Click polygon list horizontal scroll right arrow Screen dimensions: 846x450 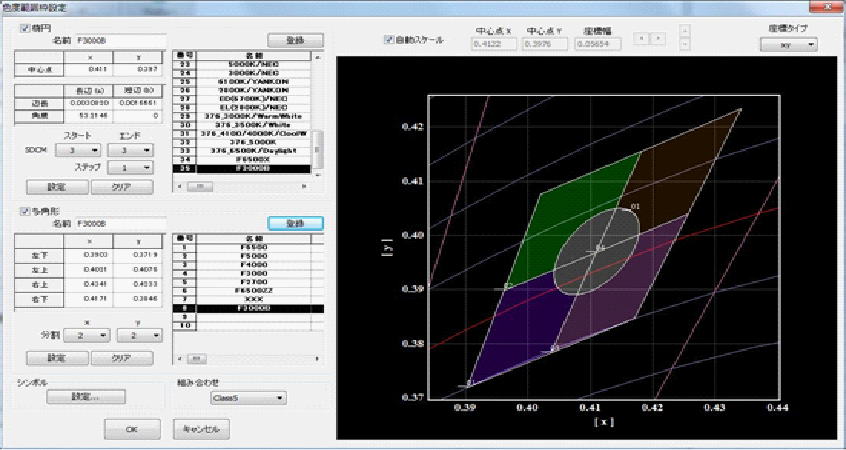(317, 358)
